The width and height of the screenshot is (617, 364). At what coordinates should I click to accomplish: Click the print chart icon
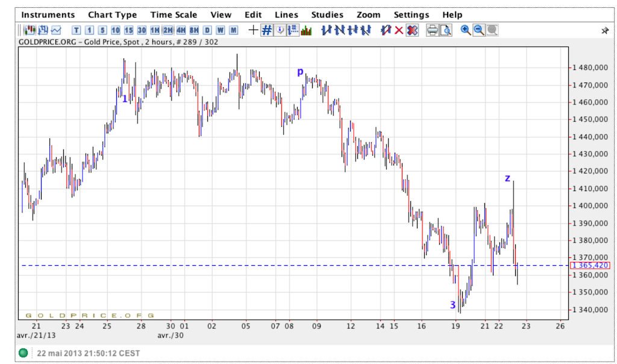(432, 30)
